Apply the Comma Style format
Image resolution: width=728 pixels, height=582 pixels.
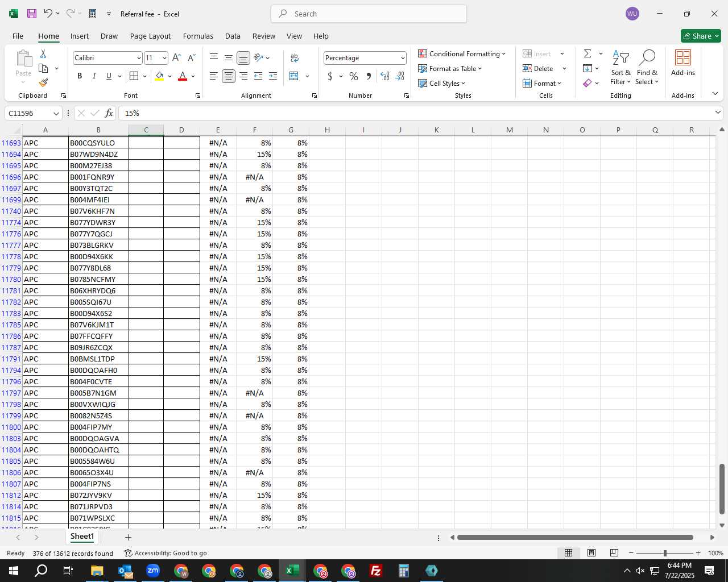[369, 76]
